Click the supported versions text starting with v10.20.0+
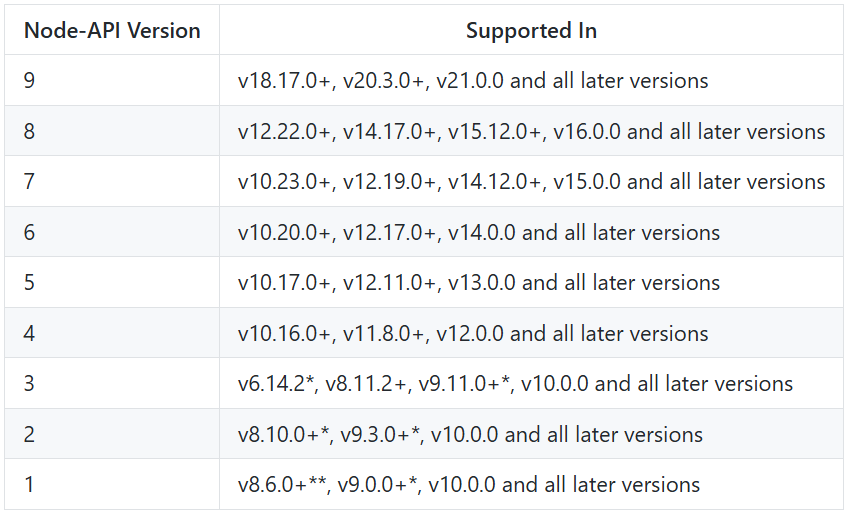 click(479, 232)
